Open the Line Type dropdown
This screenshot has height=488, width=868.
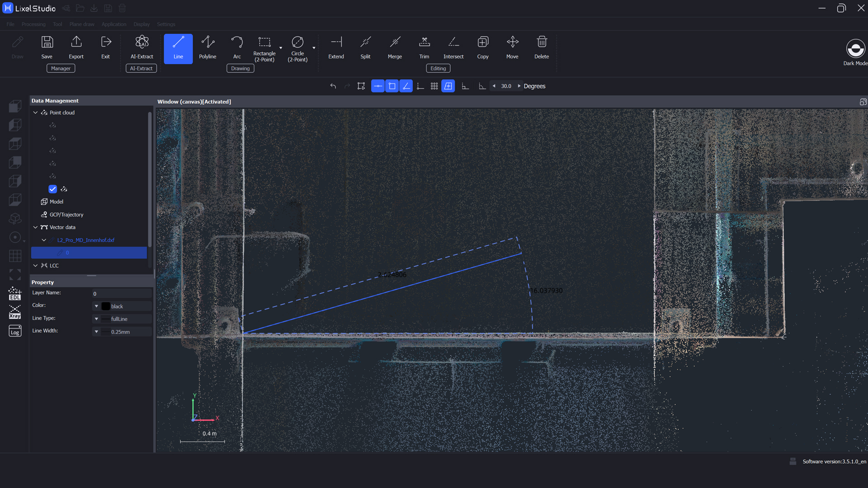coord(96,319)
